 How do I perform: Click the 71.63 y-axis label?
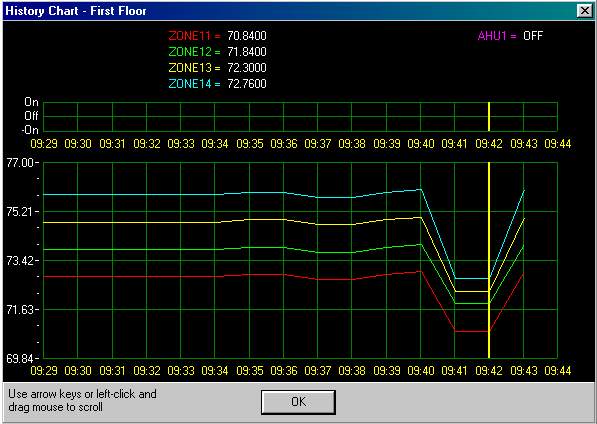[21, 310]
